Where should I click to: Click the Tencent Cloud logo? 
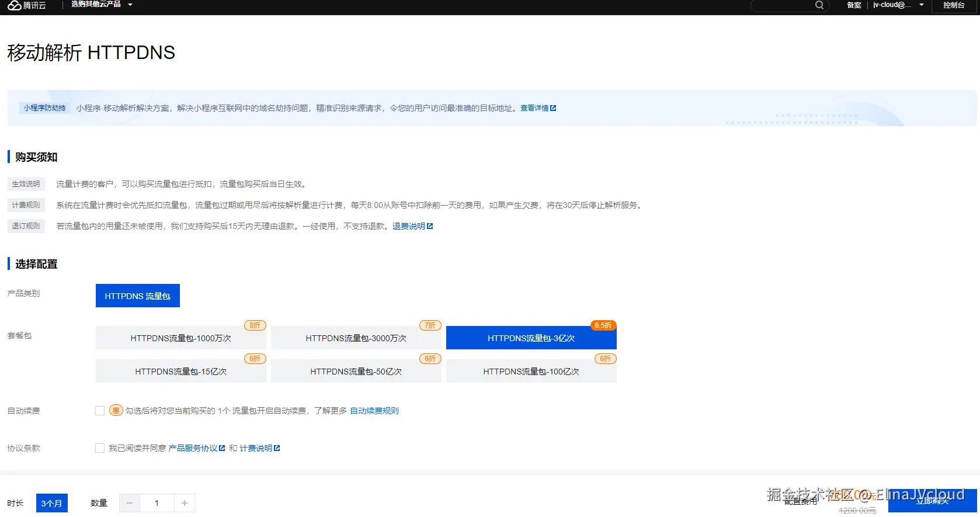26,5
